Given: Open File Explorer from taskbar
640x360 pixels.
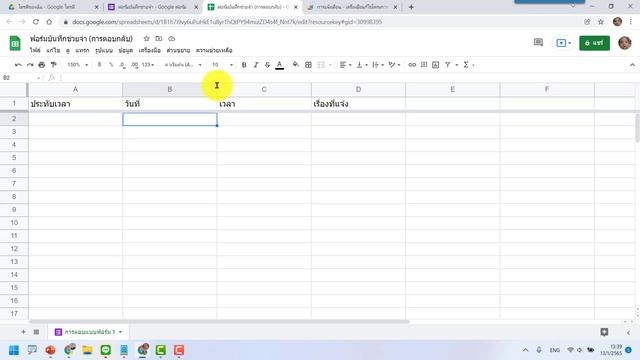Looking at the screenshot, I should click(x=87, y=350).
